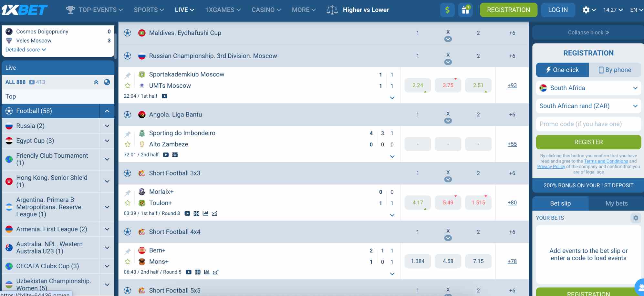
Task: Open the settings gear in top bar
Action: pyautogui.click(x=589, y=10)
